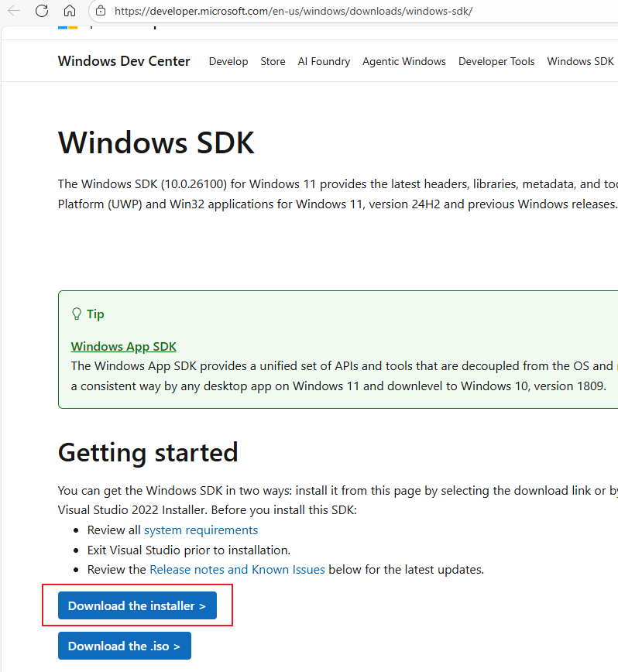
Task: Open the Develop menu
Action: (228, 62)
